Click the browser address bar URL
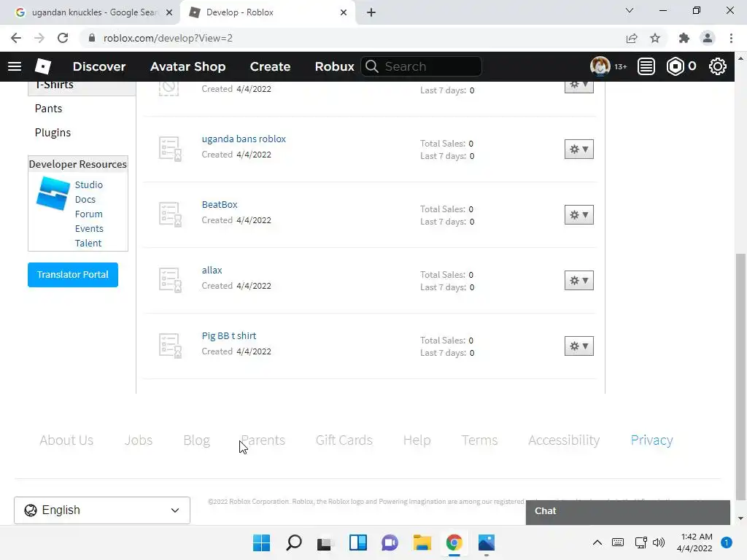Viewport: 747px width, 560px height. (169, 38)
